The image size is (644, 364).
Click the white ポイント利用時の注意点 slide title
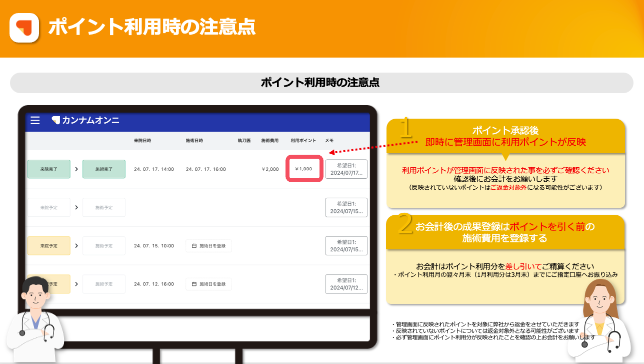click(151, 27)
